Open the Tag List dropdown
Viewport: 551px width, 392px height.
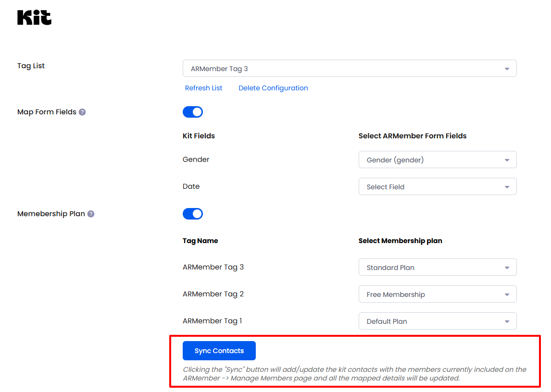tap(350, 69)
